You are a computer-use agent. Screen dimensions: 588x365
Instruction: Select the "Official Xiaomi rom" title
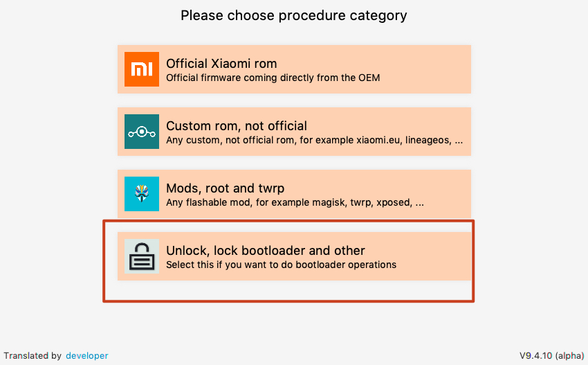click(221, 64)
